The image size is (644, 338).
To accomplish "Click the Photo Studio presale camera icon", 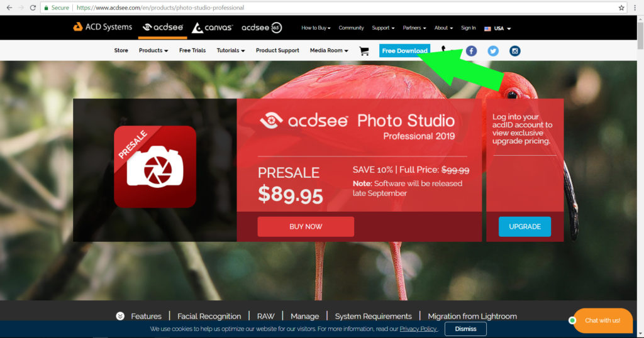I will (x=155, y=166).
